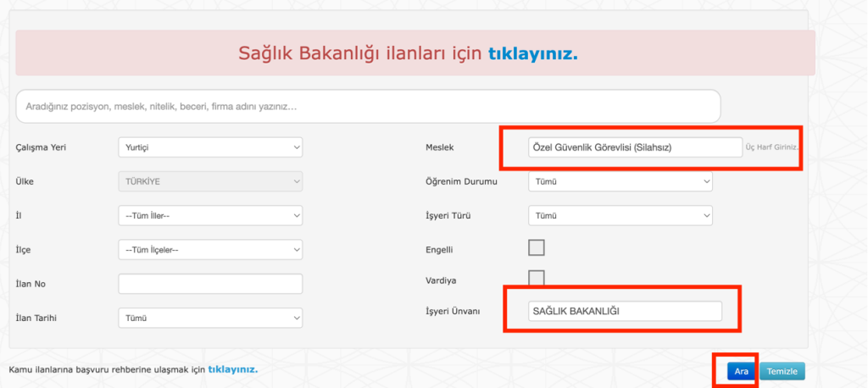868x388 pixels.
Task: Click the disabled Ülke TÜRKİYE dropdown
Action: pyautogui.click(x=210, y=181)
